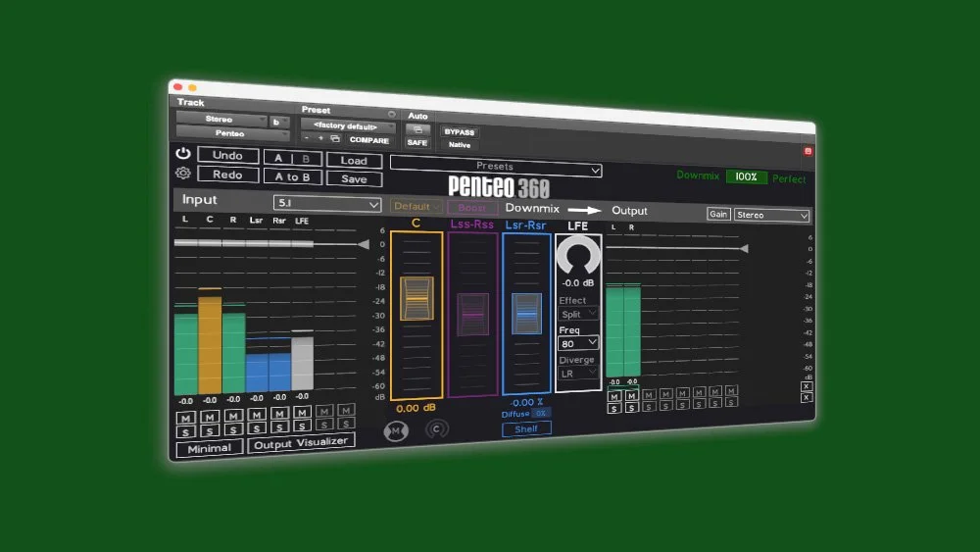Open the settings gear icon

click(182, 173)
